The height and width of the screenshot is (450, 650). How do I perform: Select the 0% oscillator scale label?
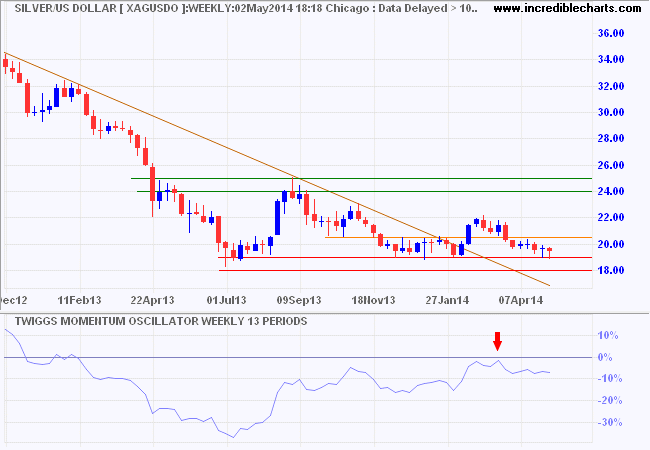605,357
